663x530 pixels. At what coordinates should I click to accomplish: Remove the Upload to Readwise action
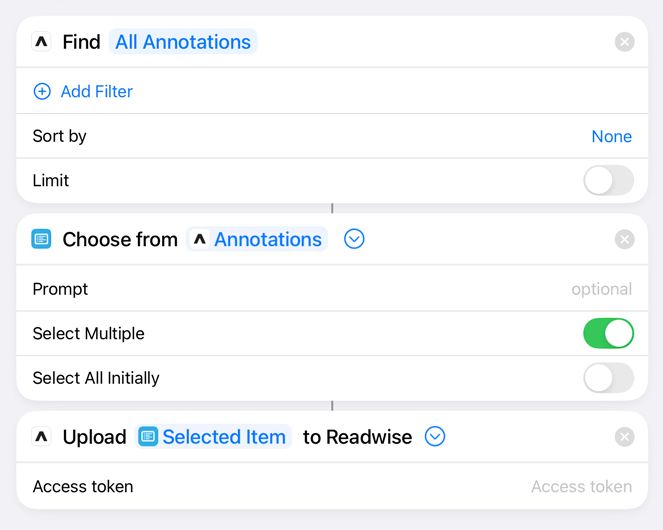coord(624,437)
